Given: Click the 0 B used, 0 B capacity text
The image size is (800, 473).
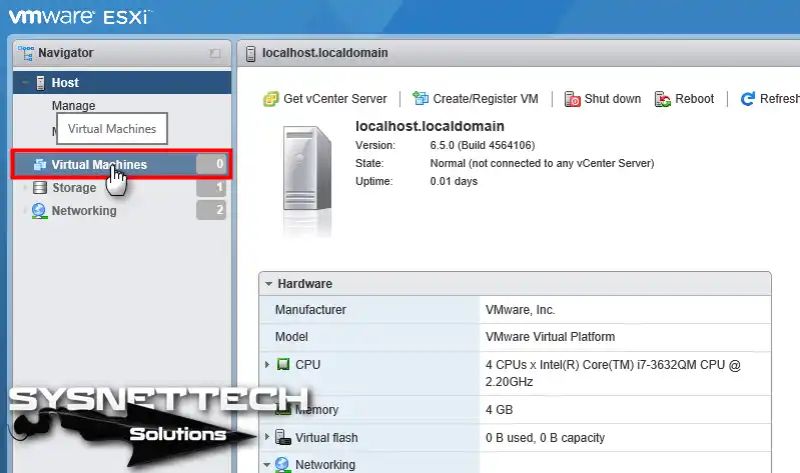Looking at the screenshot, I should (545, 438).
